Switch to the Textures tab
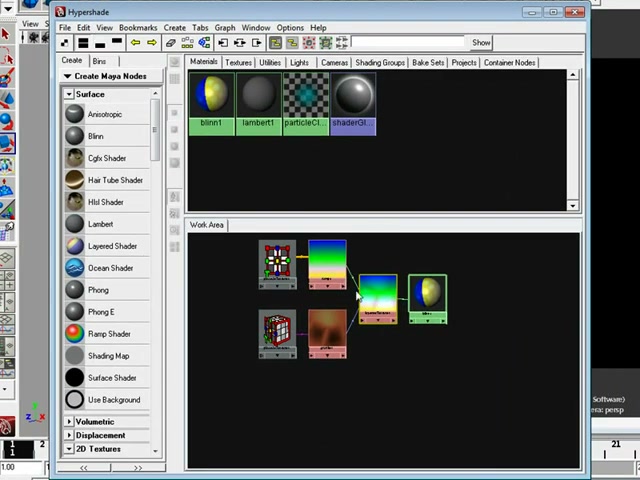The image size is (640, 480). [x=238, y=62]
